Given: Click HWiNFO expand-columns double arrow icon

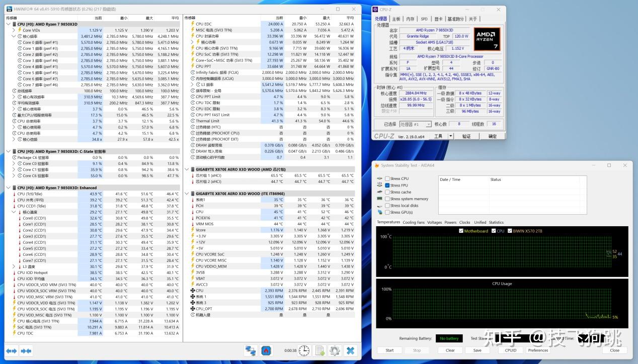Looking at the screenshot, I should (x=12, y=351).
